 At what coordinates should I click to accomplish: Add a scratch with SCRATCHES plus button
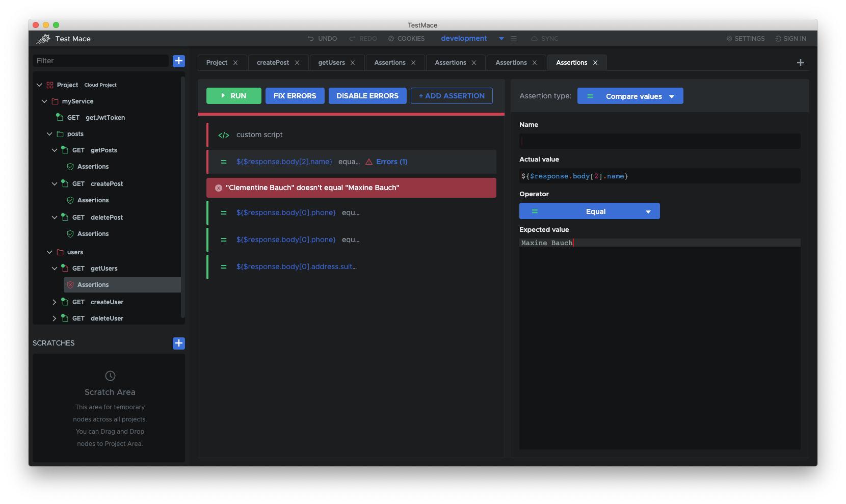coord(179,343)
